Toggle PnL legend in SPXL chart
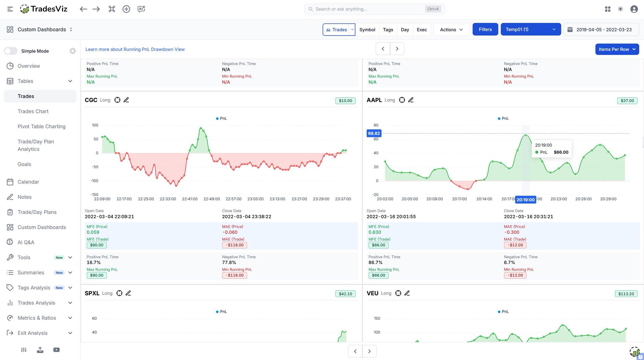The width and height of the screenshot is (644, 360). [221, 312]
